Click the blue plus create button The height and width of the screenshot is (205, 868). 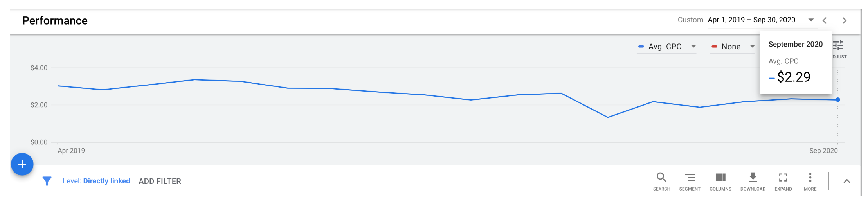22,164
